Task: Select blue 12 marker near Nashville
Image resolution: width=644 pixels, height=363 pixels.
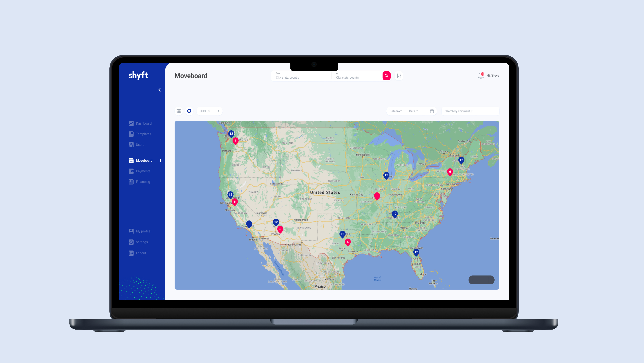Action: (x=394, y=214)
